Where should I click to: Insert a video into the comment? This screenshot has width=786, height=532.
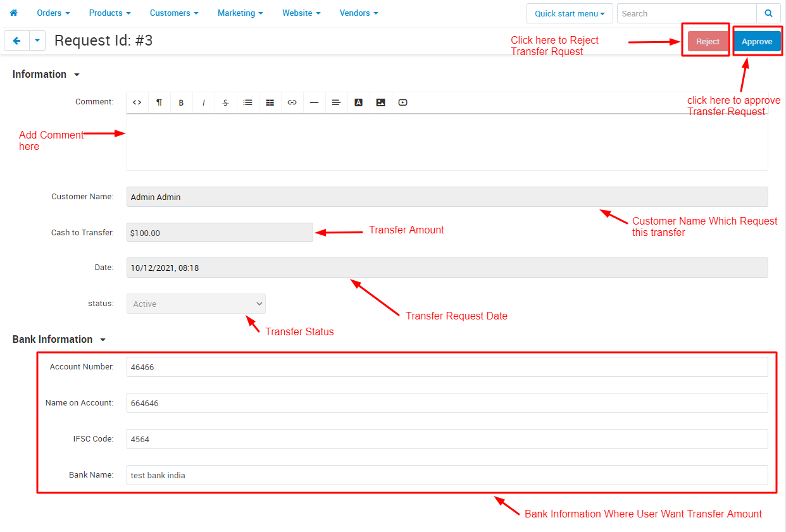click(402, 102)
